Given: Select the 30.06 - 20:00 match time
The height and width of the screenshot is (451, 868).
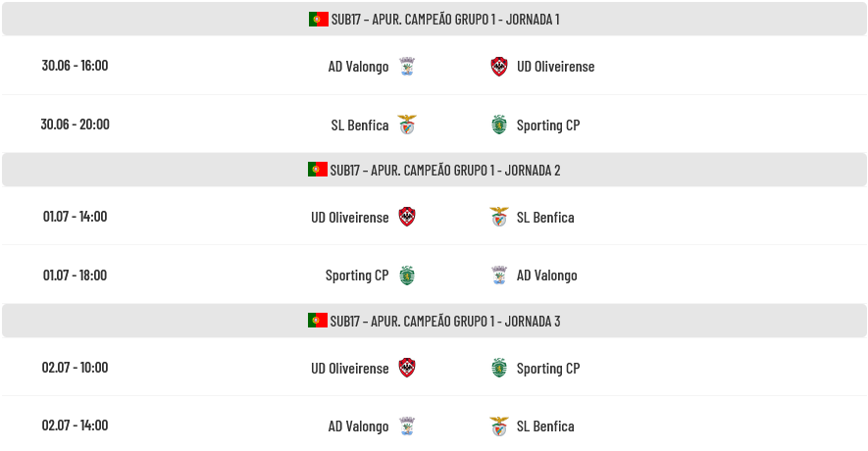Looking at the screenshot, I should (x=75, y=124).
